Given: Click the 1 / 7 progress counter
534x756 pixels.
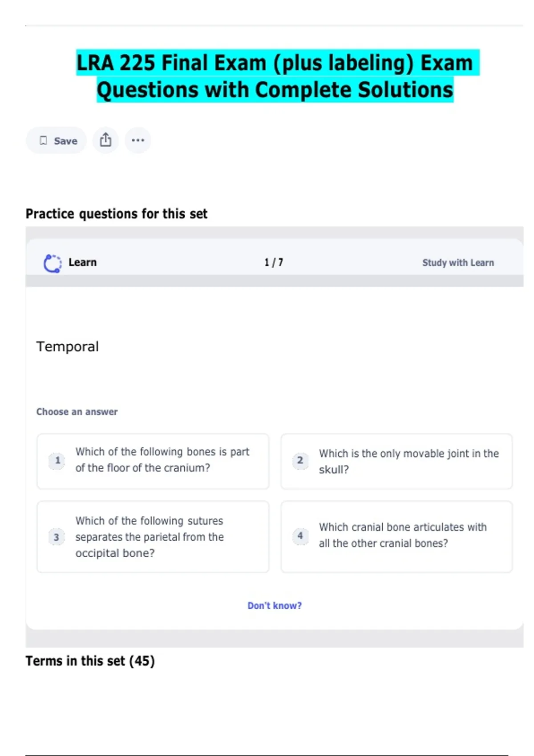Looking at the screenshot, I should click(x=274, y=262).
